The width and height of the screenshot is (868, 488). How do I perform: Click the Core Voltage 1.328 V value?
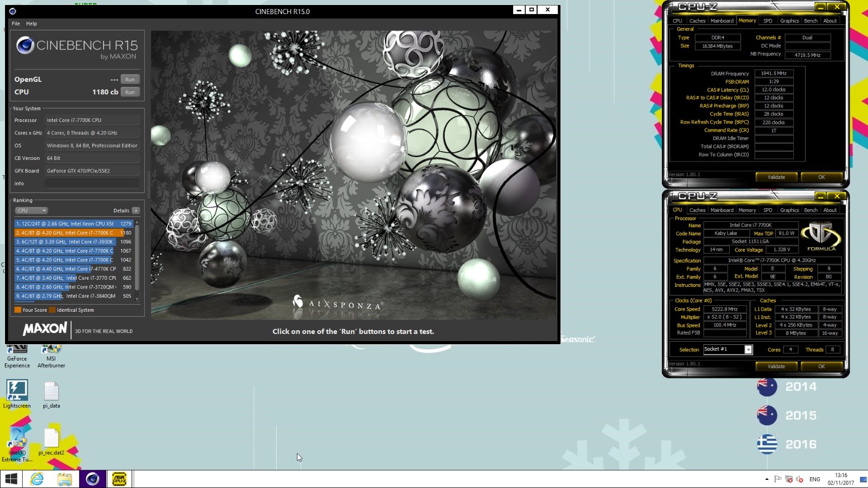tap(782, 249)
